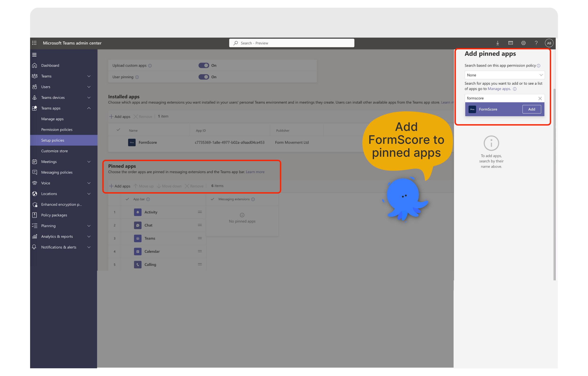Image resolution: width=588 pixels, height=376 pixels.
Task: Expand the Voice section
Action: [89, 183]
